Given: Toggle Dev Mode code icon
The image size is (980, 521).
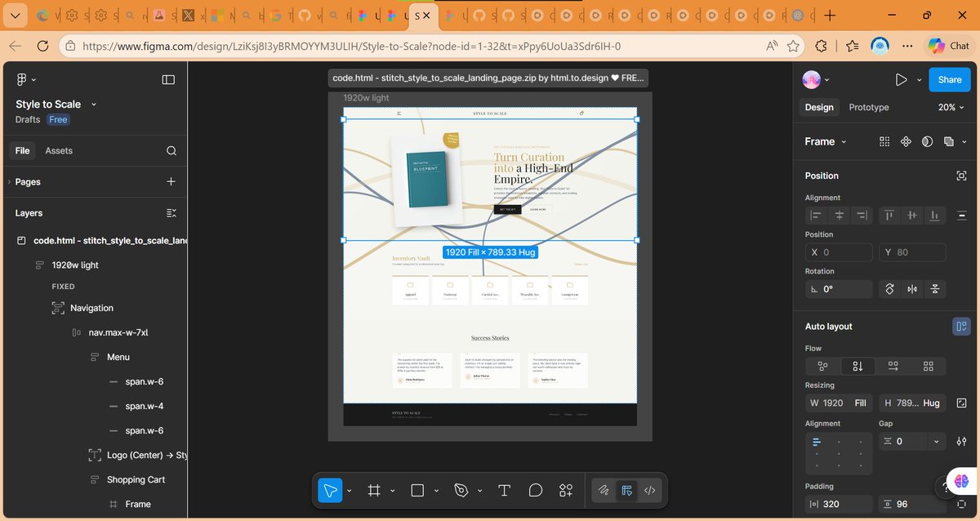Looking at the screenshot, I should click(650, 490).
